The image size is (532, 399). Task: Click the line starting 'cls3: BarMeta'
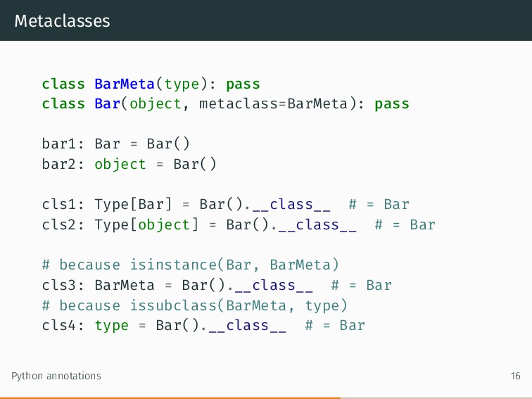click(x=217, y=285)
